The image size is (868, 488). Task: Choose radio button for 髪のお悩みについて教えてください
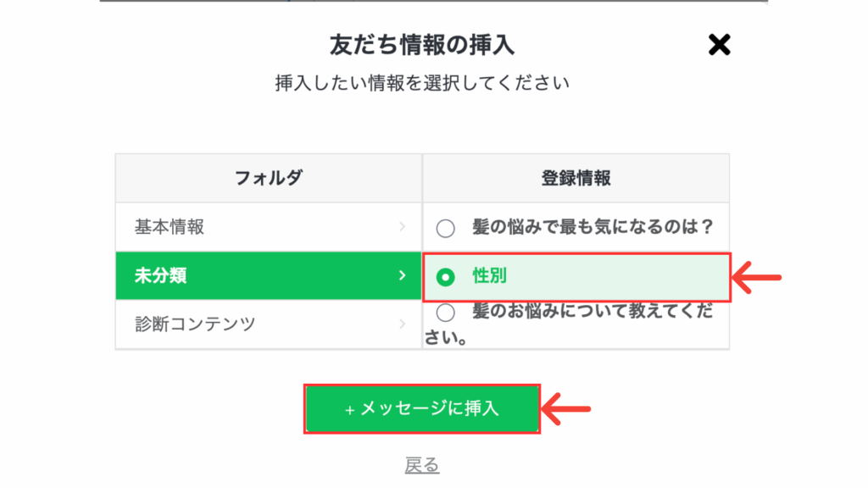point(445,313)
